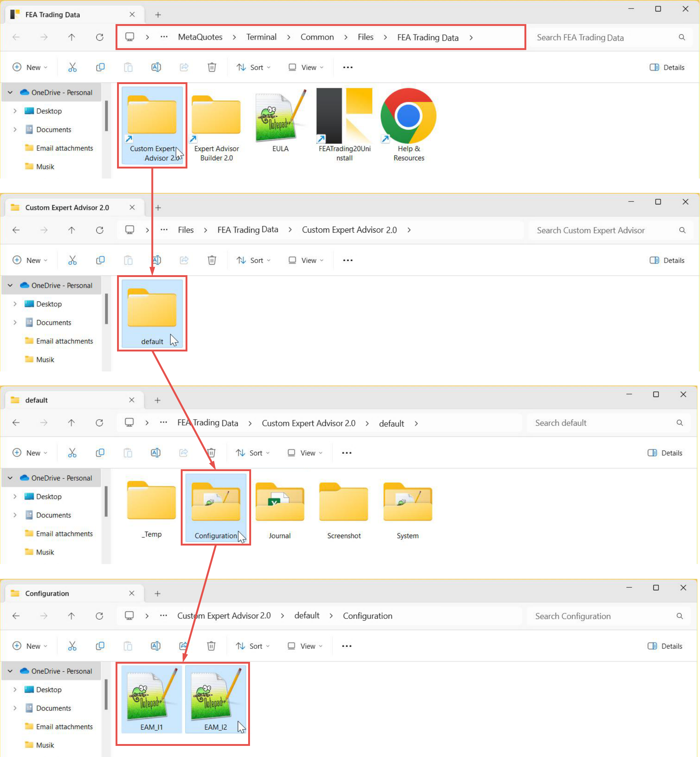The height and width of the screenshot is (757, 700).
Task: Select Email attachments in FEA Trading Data sidebar
Action: coord(59,148)
